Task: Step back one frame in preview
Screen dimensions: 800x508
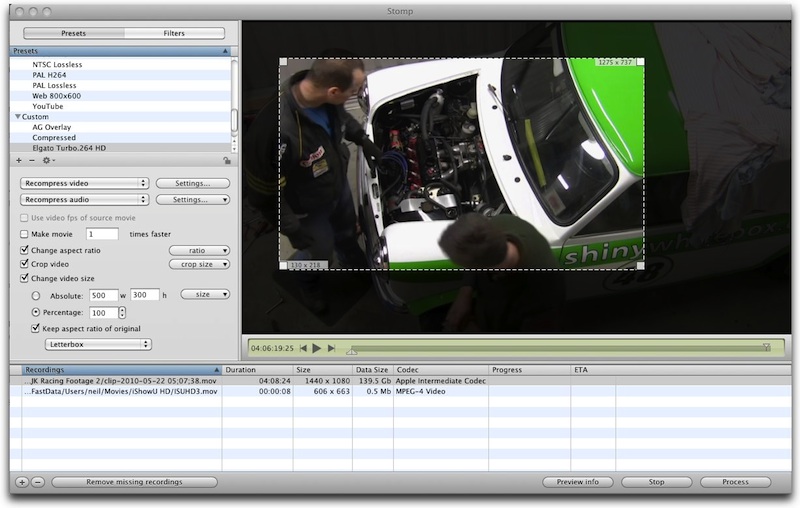Action: pos(303,348)
